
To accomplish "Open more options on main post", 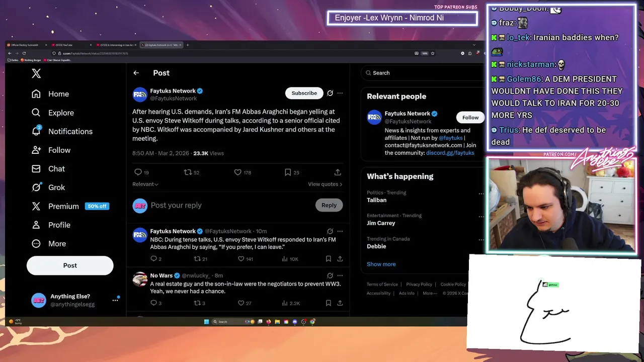I will pyautogui.click(x=340, y=93).
